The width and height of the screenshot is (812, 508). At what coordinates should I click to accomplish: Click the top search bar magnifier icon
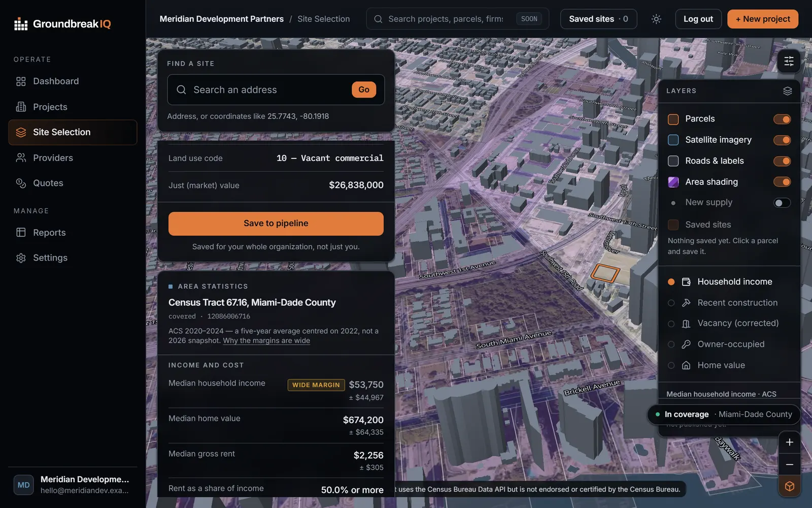coord(378,19)
